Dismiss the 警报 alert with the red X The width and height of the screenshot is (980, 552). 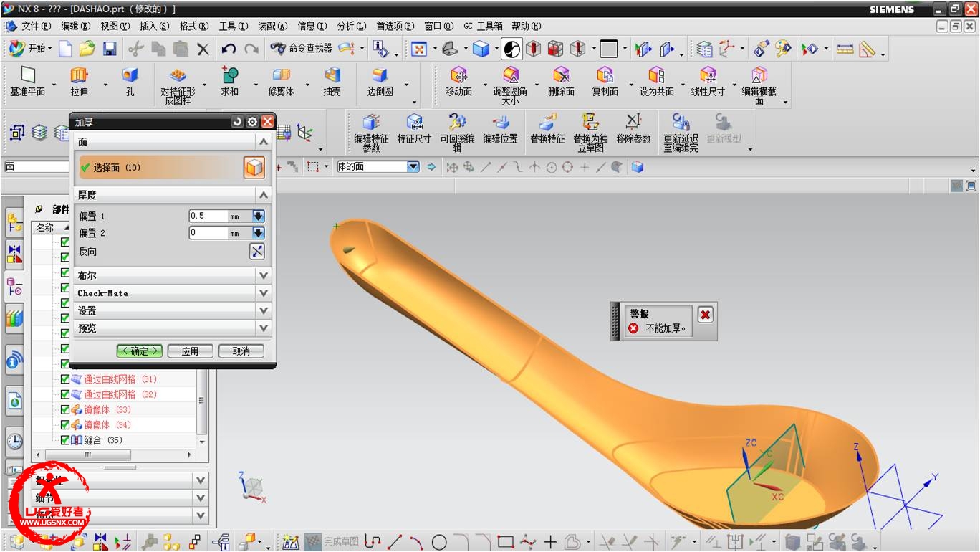click(x=706, y=314)
